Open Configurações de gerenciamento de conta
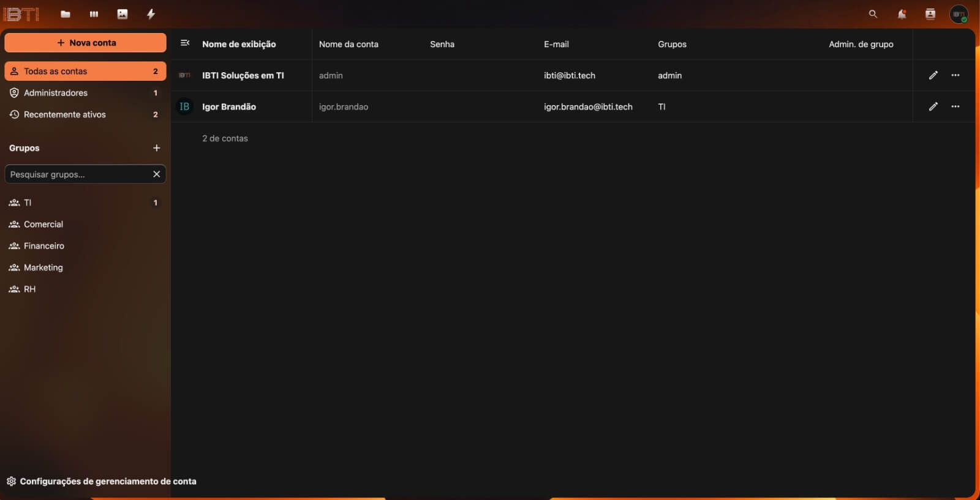980x500 pixels. tap(102, 481)
